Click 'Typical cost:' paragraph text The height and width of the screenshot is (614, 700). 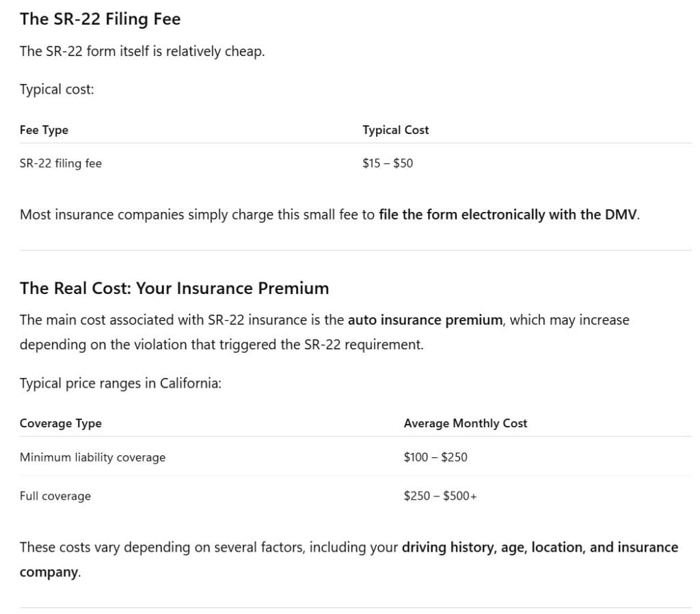(57, 90)
